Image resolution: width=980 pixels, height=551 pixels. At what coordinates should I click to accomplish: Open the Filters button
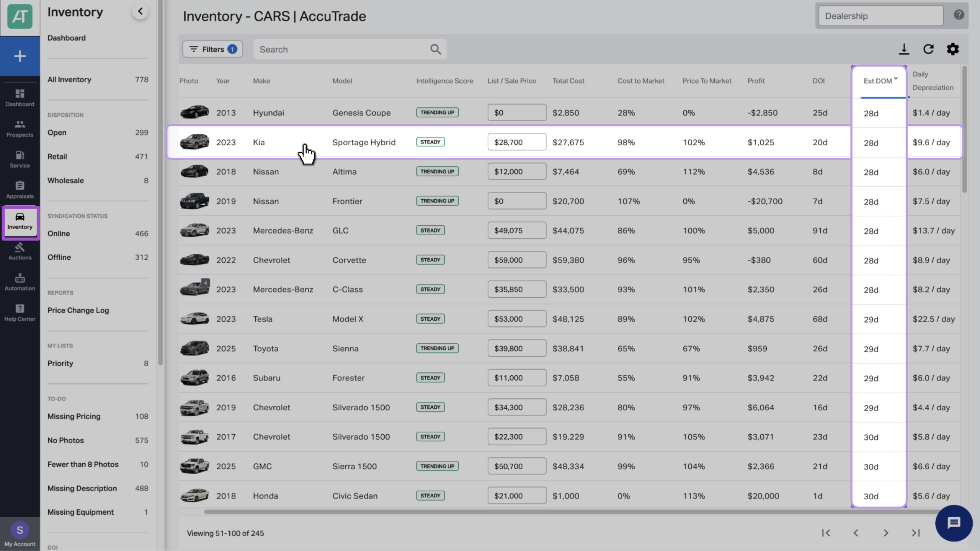pos(212,49)
